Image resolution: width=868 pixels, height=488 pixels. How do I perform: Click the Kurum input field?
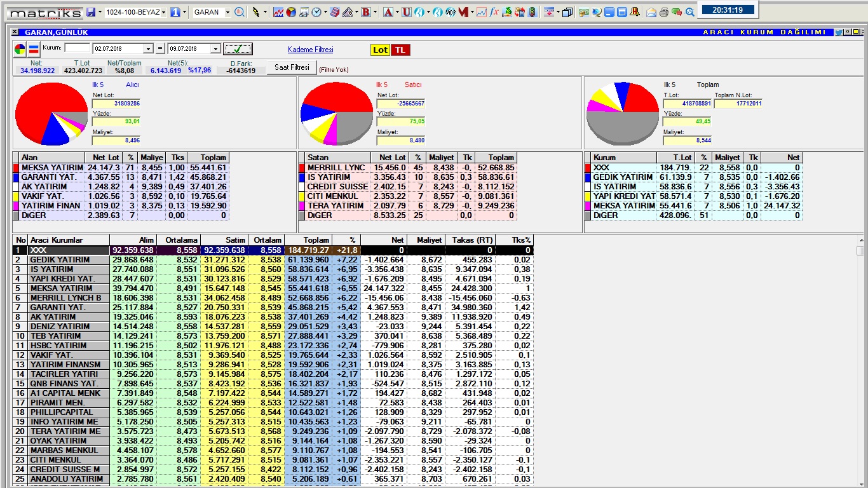pyautogui.click(x=78, y=48)
